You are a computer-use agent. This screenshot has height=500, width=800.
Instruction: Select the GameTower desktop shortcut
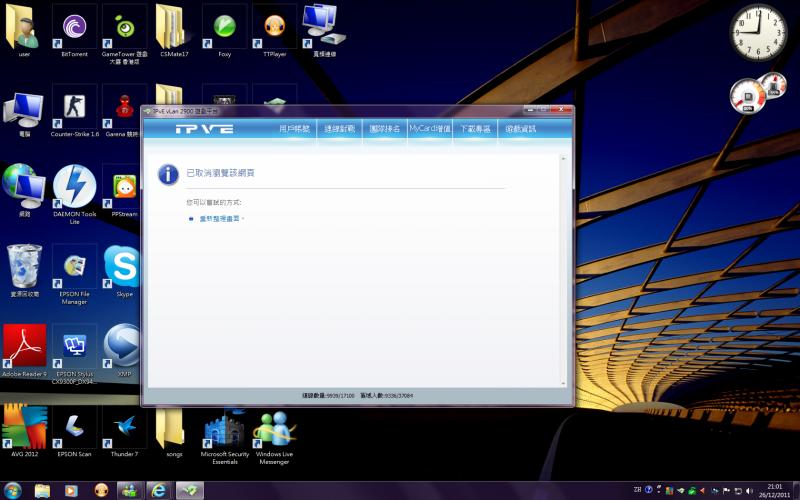pos(124,34)
